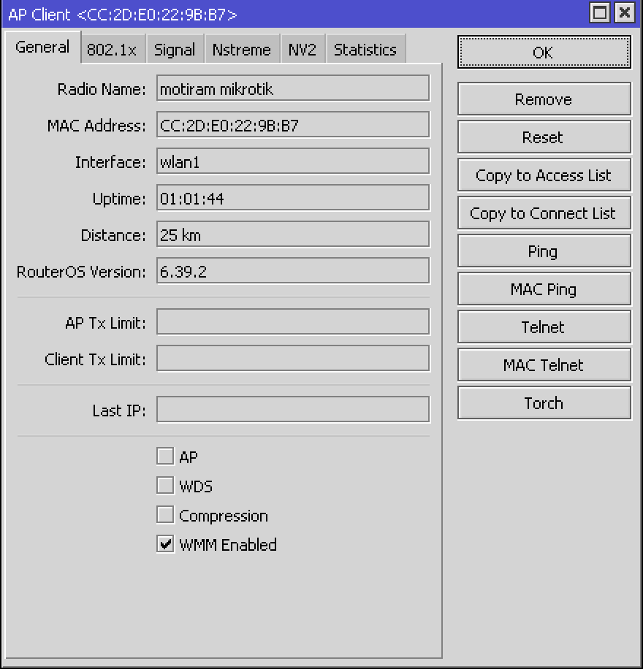Enable Compression
This screenshot has height=672, width=643.
165,514
